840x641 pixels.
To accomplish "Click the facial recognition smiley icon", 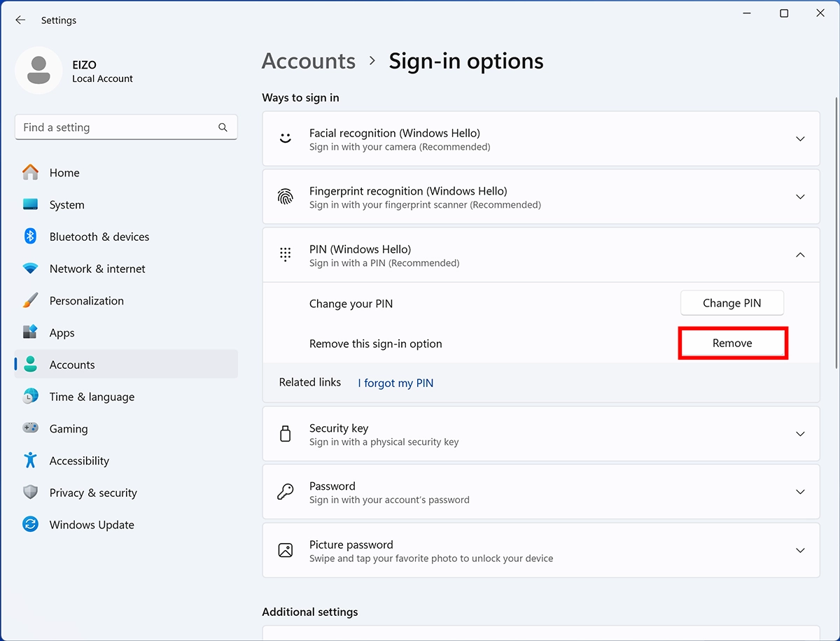I will [x=285, y=139].
